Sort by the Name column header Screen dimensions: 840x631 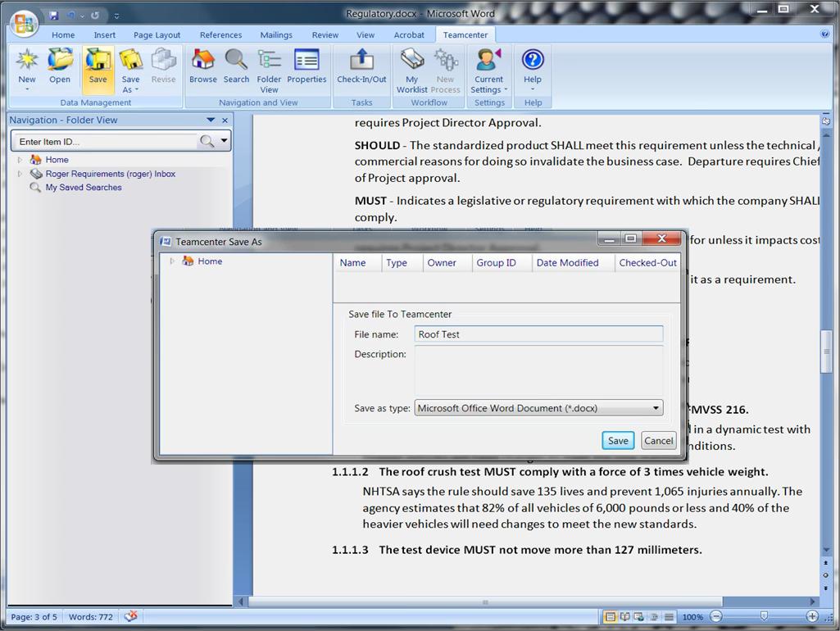pyautogui.click(x=352, y=262)
